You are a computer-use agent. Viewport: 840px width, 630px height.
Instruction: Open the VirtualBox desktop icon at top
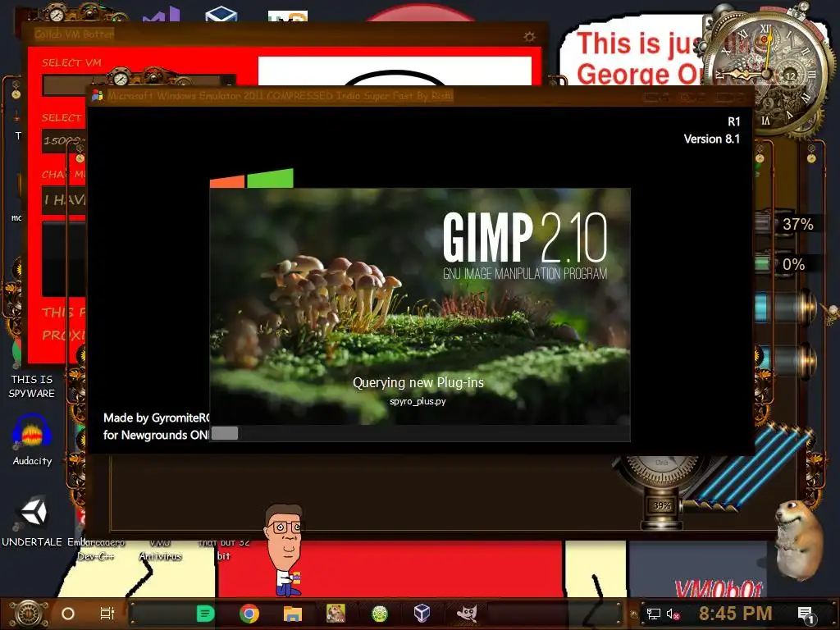[x=221, y=14]
